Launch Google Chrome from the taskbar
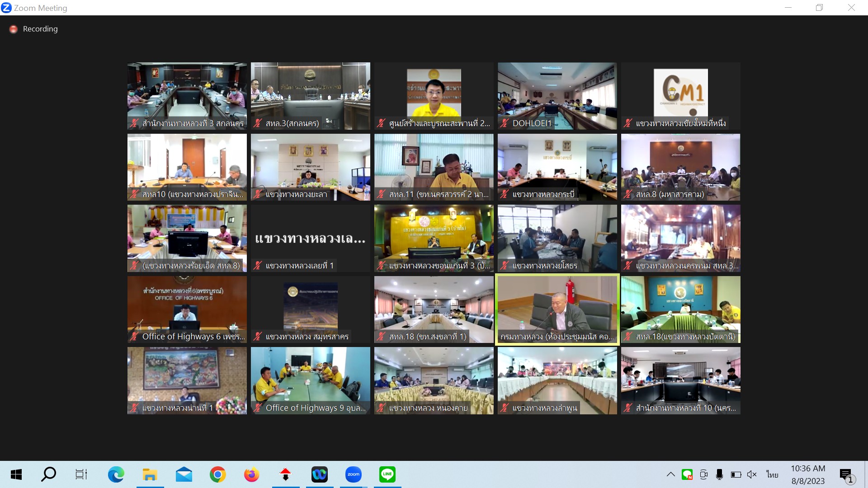Screen dimensions: 868x488 pos(217,474)
